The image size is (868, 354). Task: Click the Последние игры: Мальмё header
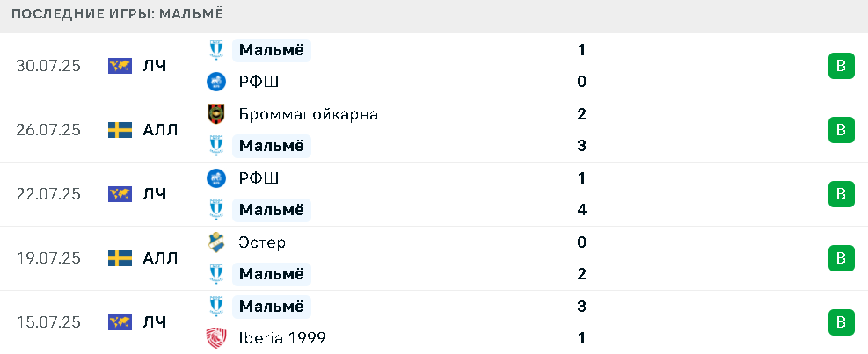click(117, 14)
